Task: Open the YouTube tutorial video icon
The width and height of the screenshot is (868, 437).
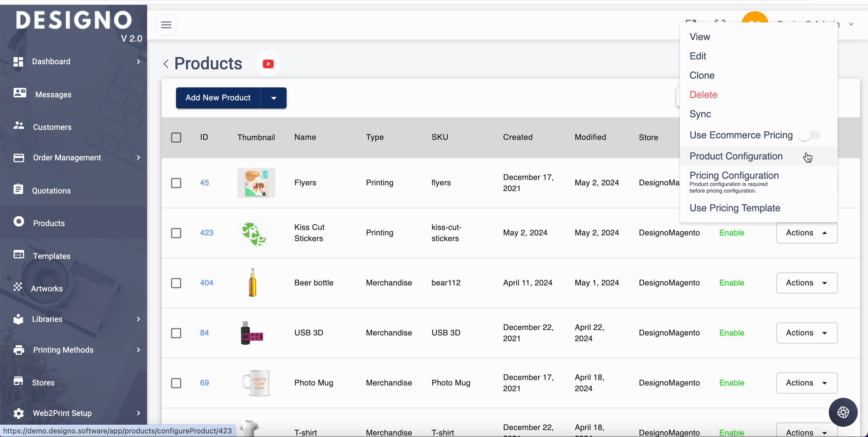Action: point(268,64)
